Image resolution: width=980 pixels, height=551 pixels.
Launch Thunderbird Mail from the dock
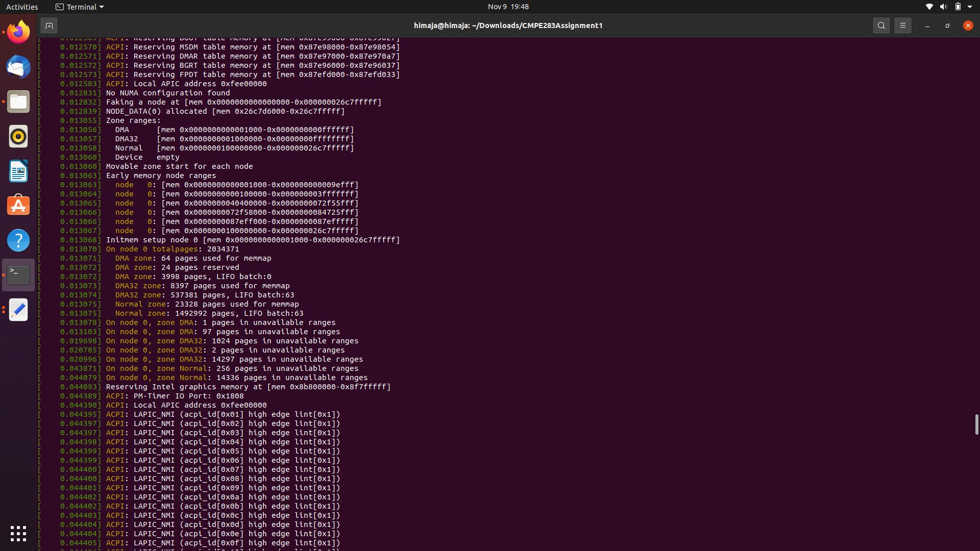point(18,67)
